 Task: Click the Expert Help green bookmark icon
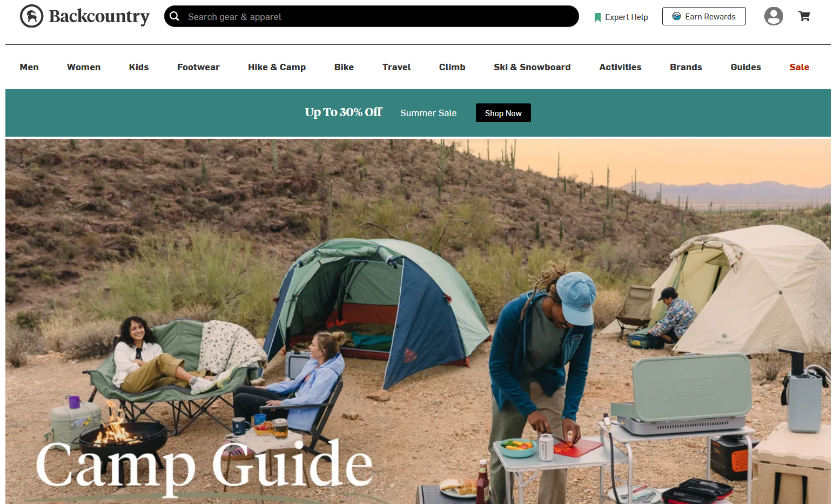(x=597, y=17)
